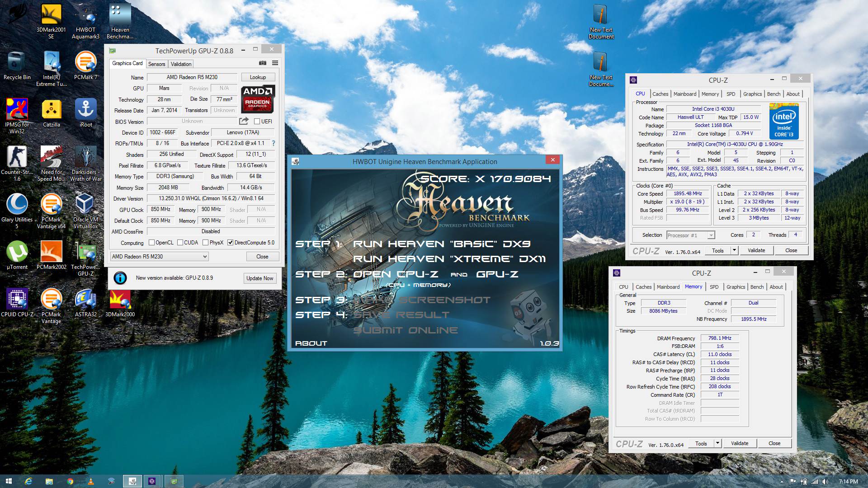Launch Oracle VM VirtualBox shortcut
The image size is (868, 488).
85,211
